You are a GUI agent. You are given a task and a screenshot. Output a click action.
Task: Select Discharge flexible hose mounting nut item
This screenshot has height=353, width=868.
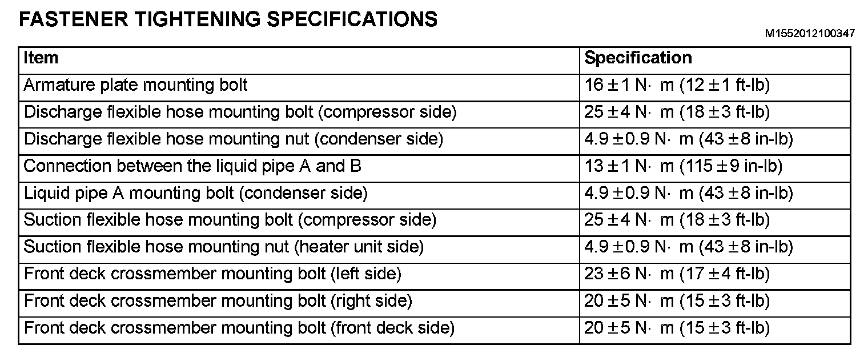click(x=233, y=139)
